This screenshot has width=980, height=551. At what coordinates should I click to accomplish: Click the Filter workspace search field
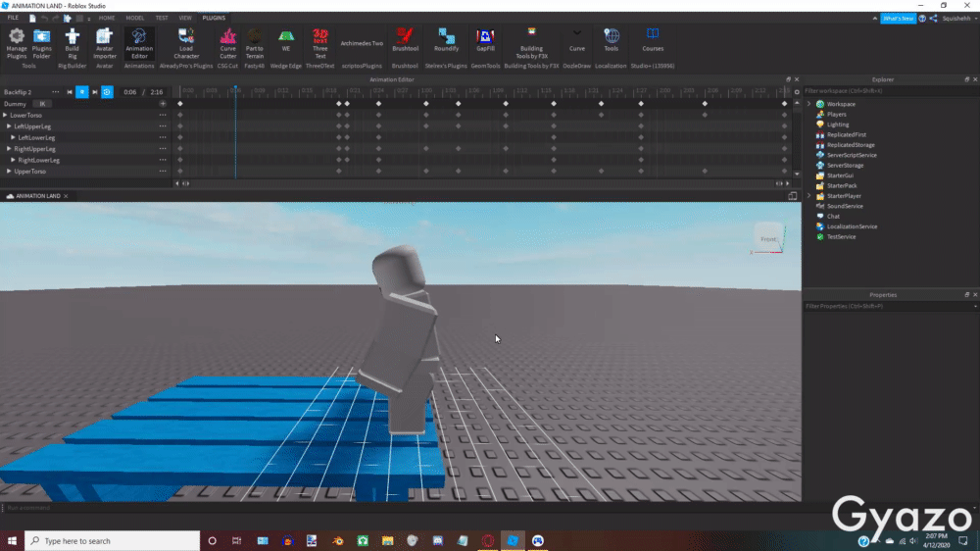click(x=891, y=90)
